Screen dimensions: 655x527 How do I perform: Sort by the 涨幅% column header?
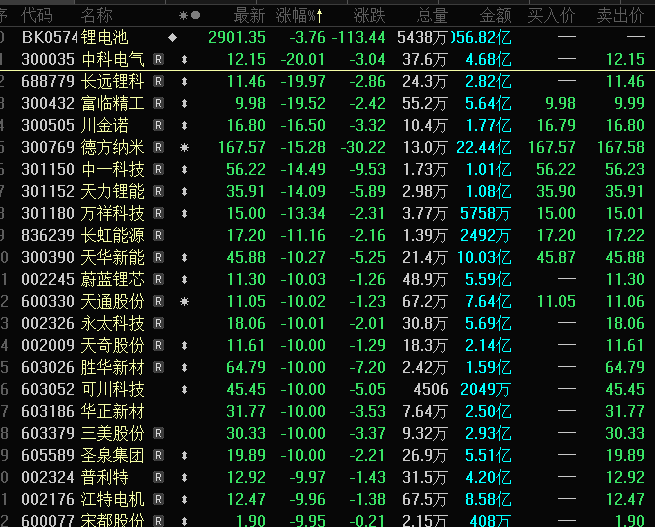(x=299, y=16)
